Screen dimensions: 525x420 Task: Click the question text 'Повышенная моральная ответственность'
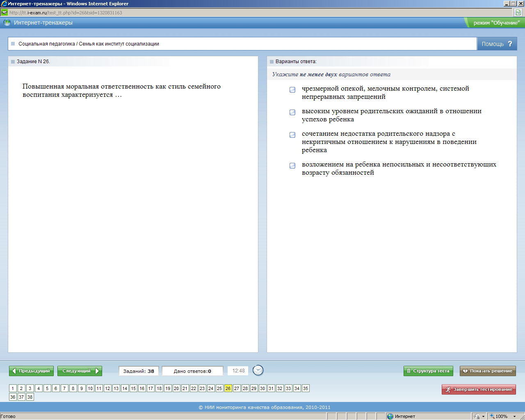121,91
